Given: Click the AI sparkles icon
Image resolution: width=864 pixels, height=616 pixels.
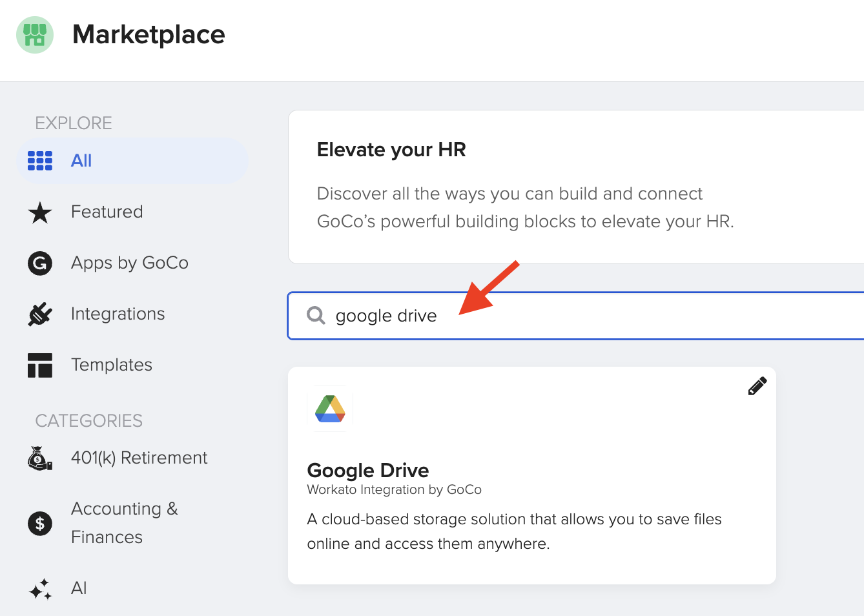Looking at the screenshot, I should click(x=40, y=589).
